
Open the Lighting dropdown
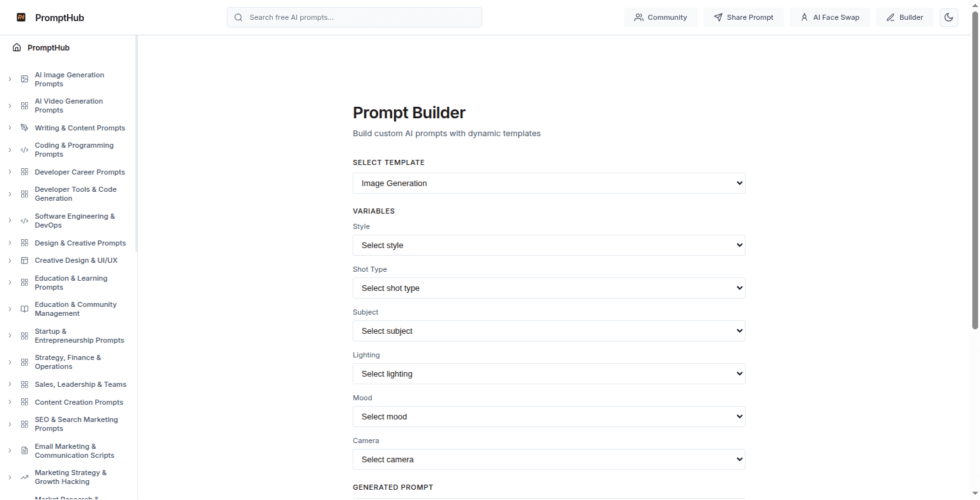(x=549, y=374)
